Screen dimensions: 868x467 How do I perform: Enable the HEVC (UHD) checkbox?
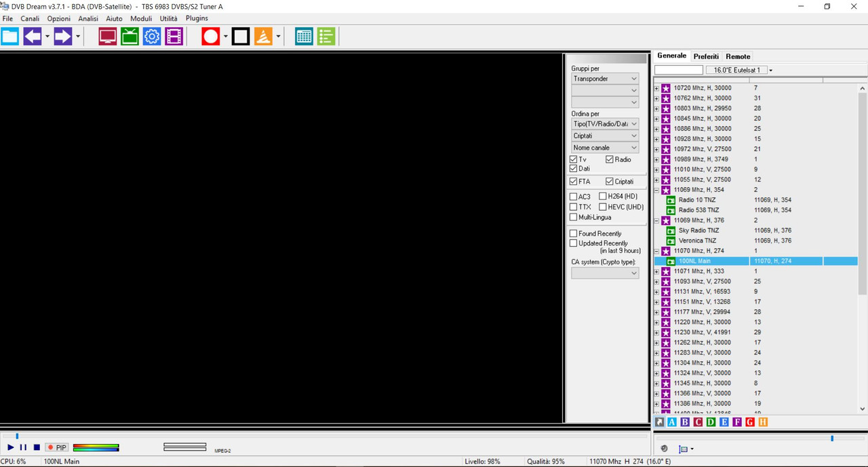[603, 207]
